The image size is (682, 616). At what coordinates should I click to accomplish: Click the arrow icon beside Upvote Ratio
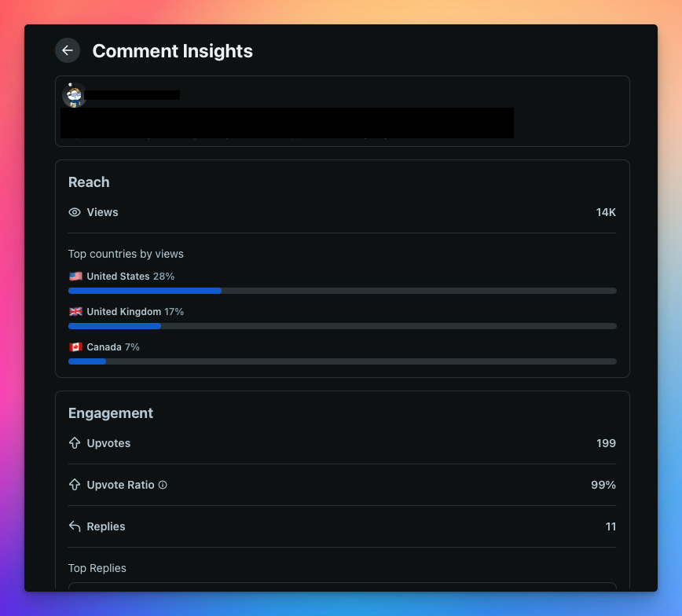(75, 485)
